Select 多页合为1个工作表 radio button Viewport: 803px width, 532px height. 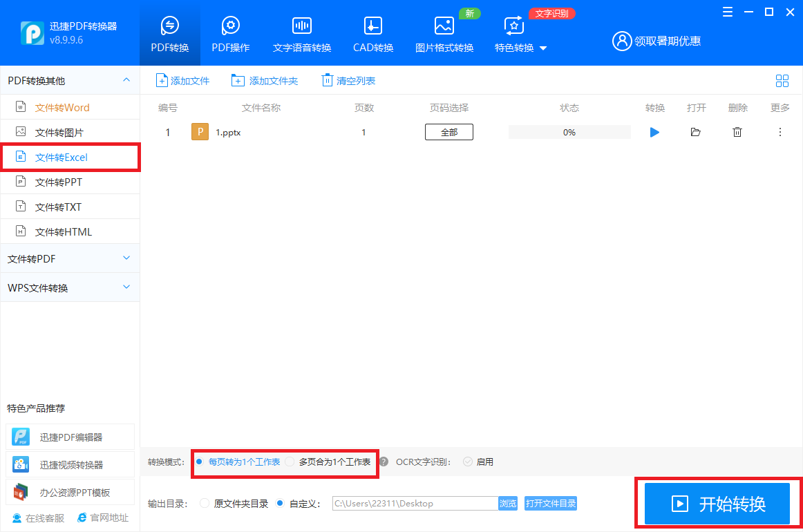coord(290,462)
